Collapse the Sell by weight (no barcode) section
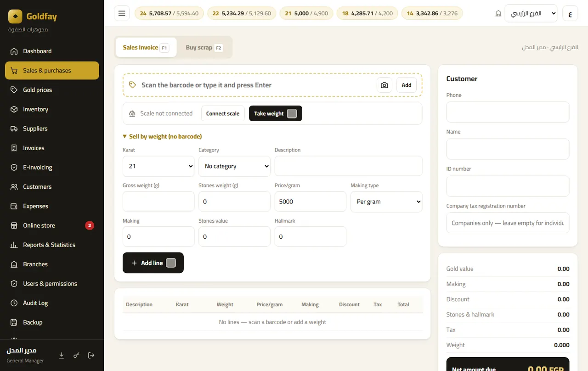The height and width of the screenshot is (371, 588). pyautogui.click(x=162, y=136)
